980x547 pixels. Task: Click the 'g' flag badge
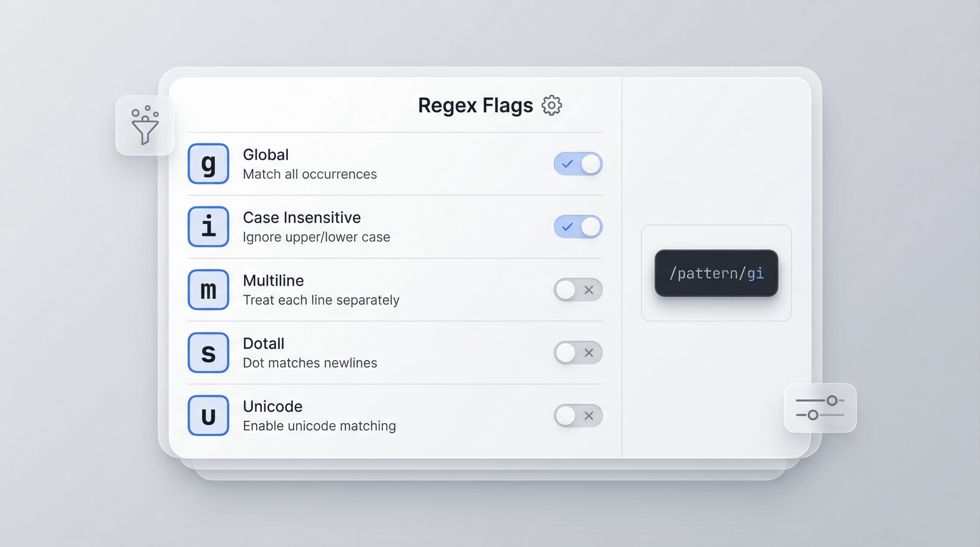click(x=208, y=164)
